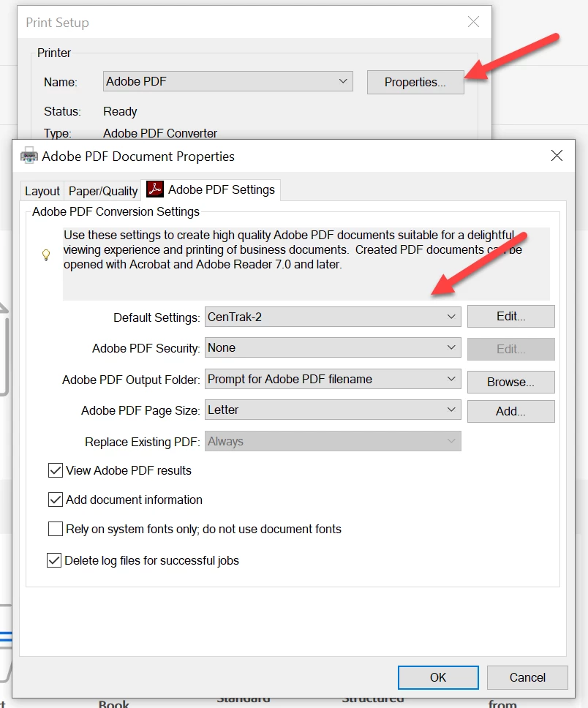Select the Adobe PDF Settings tab
Image resolution: width=588 pixels, height=708 pixels.
[x=211, y=189]
